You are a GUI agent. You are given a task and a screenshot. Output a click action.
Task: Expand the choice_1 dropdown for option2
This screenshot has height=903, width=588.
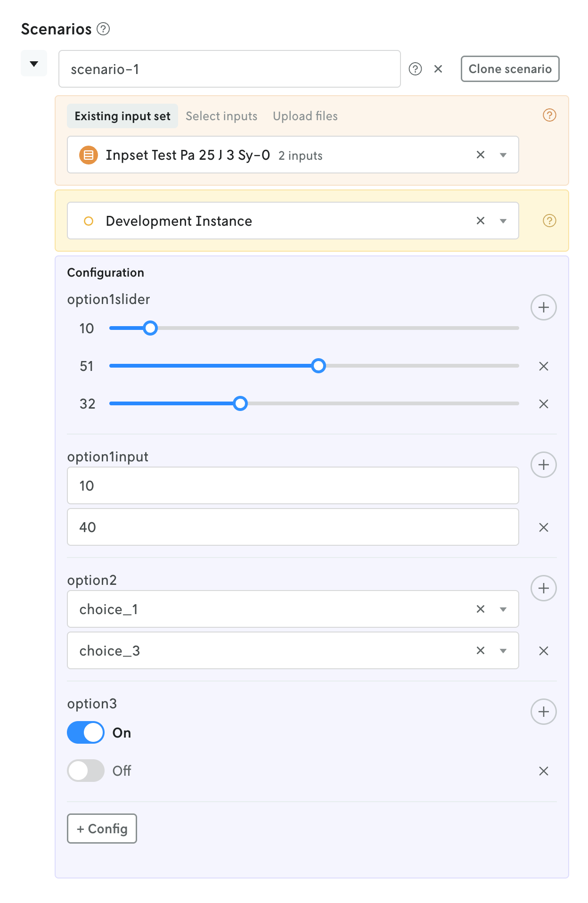[503, 609]
